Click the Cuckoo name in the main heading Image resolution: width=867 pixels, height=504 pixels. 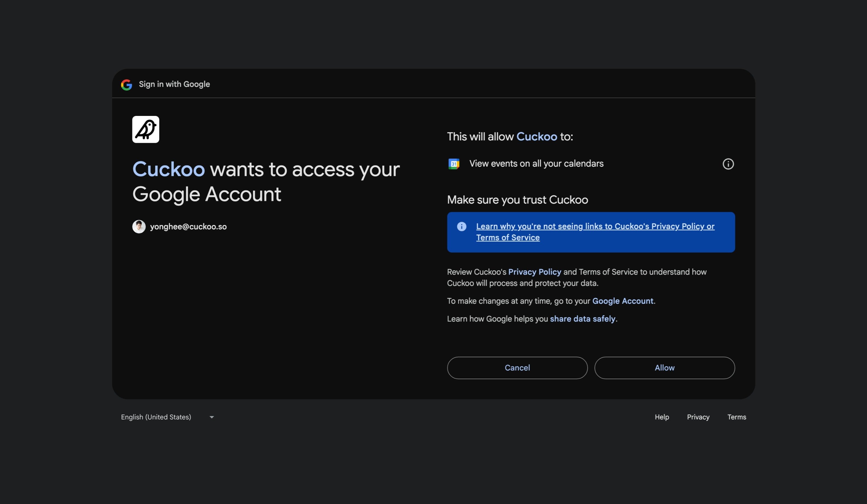(169, 169)
